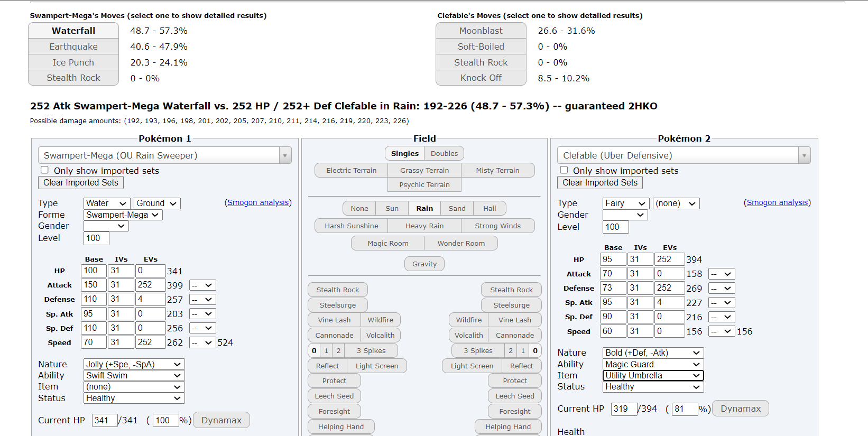This screenshot has width=868, height=436.
Task: Activate Psychic Terrain
Action: (424, 184)
